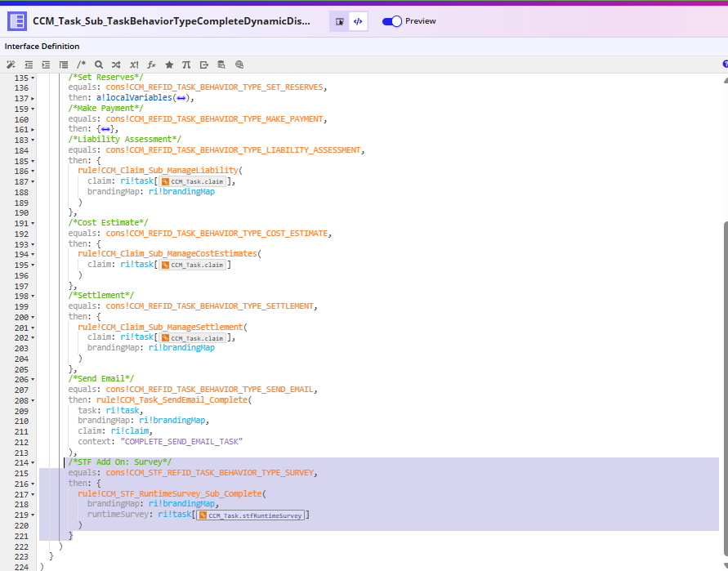Open rule!CCM_Claim_Sub_ManageCostEstimates reference
Viewport: 728px width, 571px height.
coord(167,253)
